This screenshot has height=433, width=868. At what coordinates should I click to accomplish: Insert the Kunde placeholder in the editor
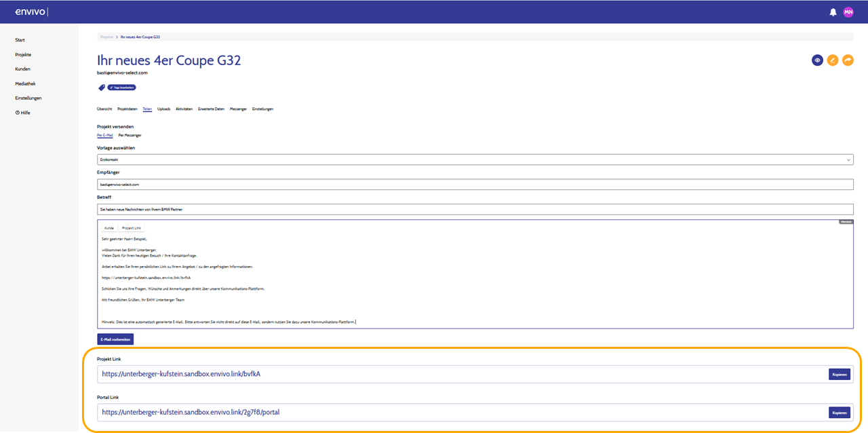click(108, 228)
